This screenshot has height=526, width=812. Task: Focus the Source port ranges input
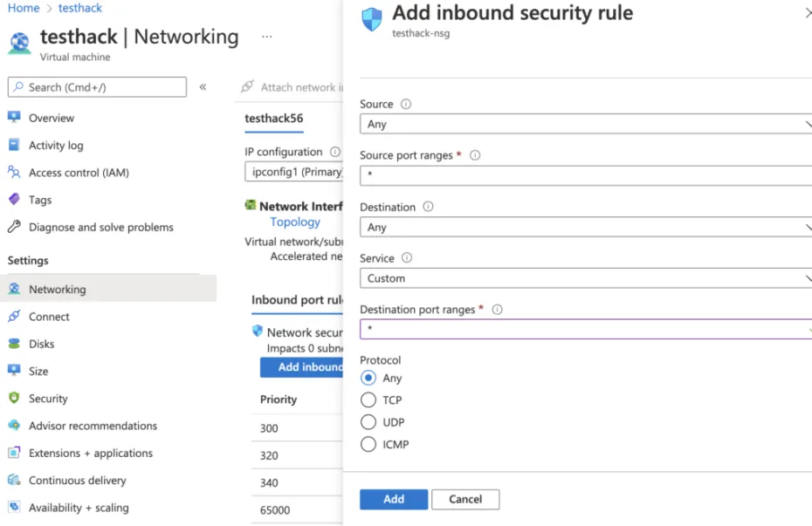pyautogui.click(x=586, y=175)
